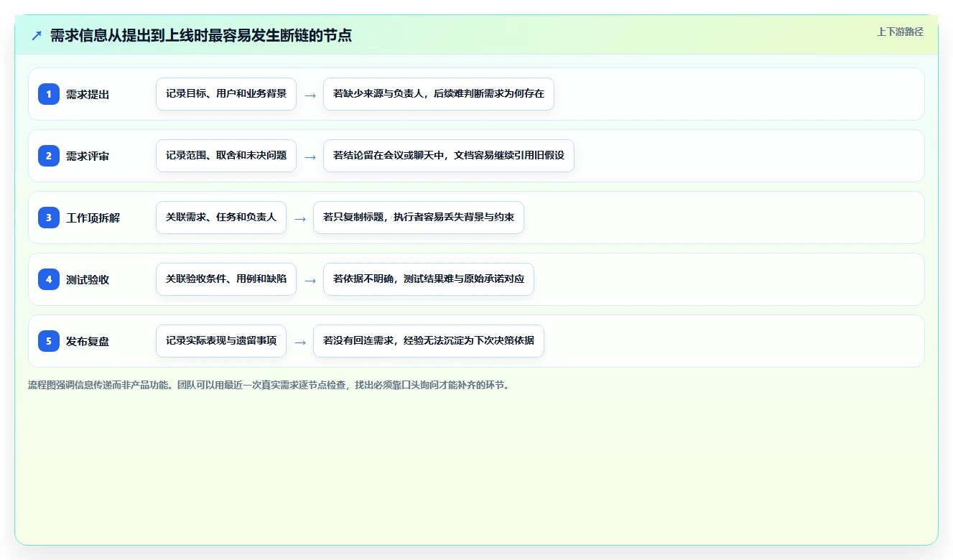Click the box 若依据不明确，测试结果难与原始承诺对应

429,279
